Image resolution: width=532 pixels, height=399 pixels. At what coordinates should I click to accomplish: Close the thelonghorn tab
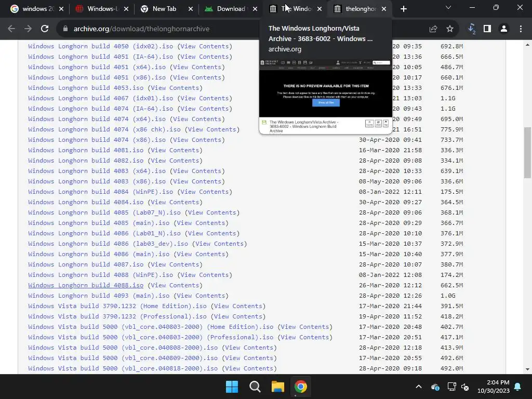click(x=384, y=9)
